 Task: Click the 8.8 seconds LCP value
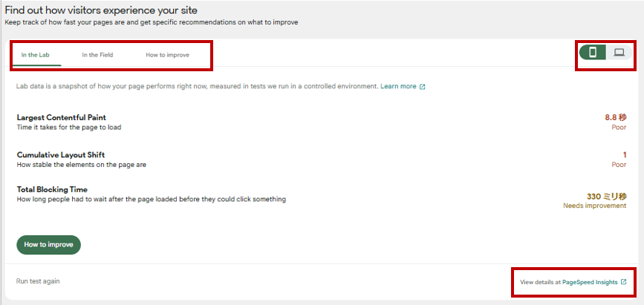point(616,117)
